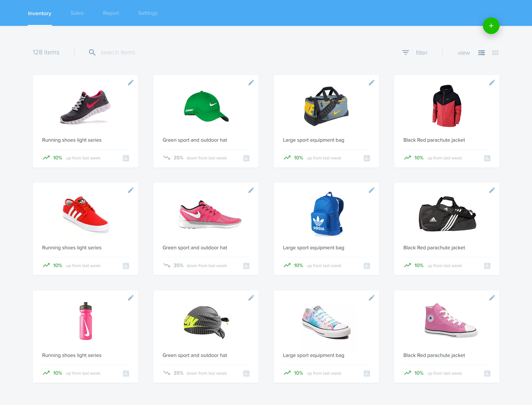Screen dimensions: 532x405
Task: Click 'Black Red parachute jacket' under the jacket
Action: pos(434,140)
